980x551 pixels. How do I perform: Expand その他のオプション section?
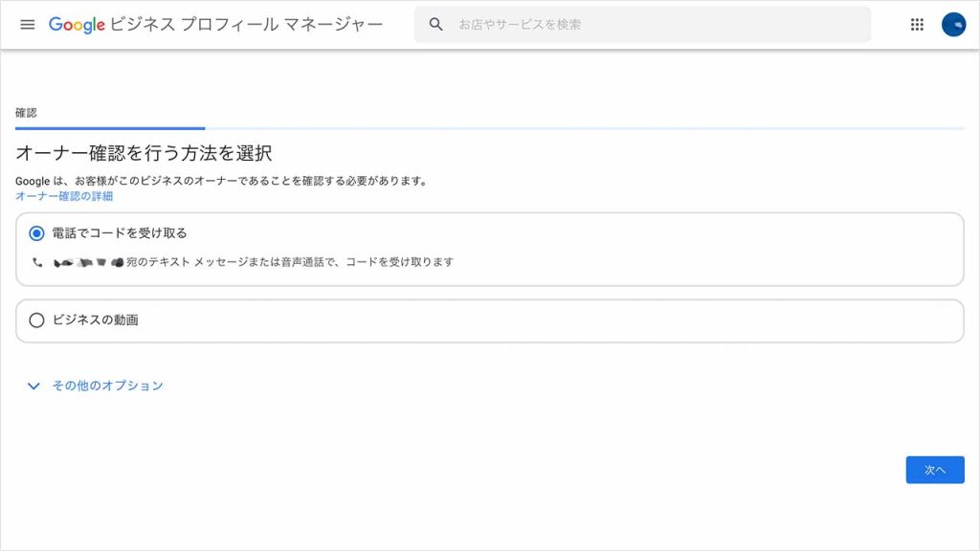(x=95, y=386)
